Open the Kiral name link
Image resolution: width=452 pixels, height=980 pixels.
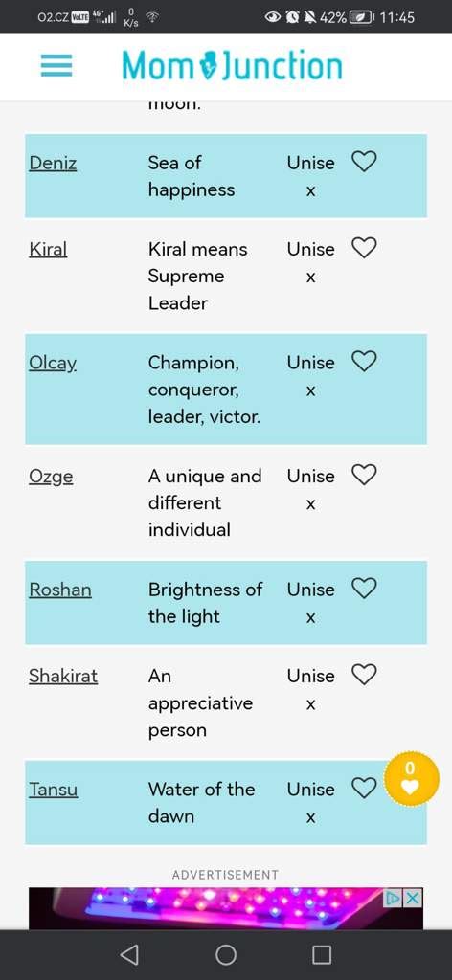coord(48,250)
